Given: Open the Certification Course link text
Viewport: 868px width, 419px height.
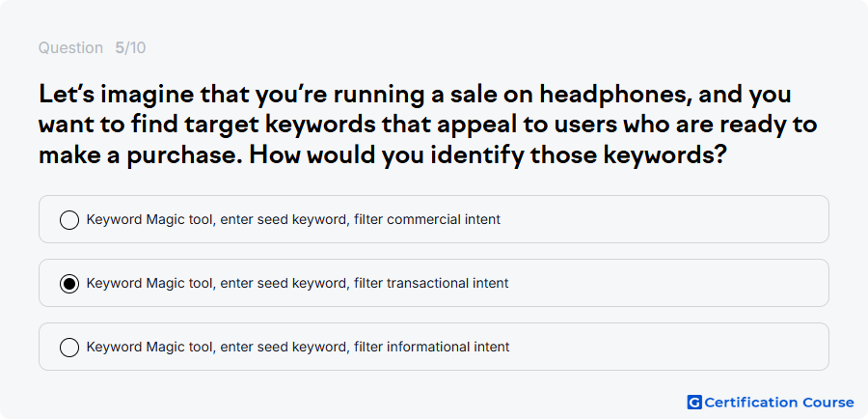Looking at the screenshot, I should tap(779, 403).
